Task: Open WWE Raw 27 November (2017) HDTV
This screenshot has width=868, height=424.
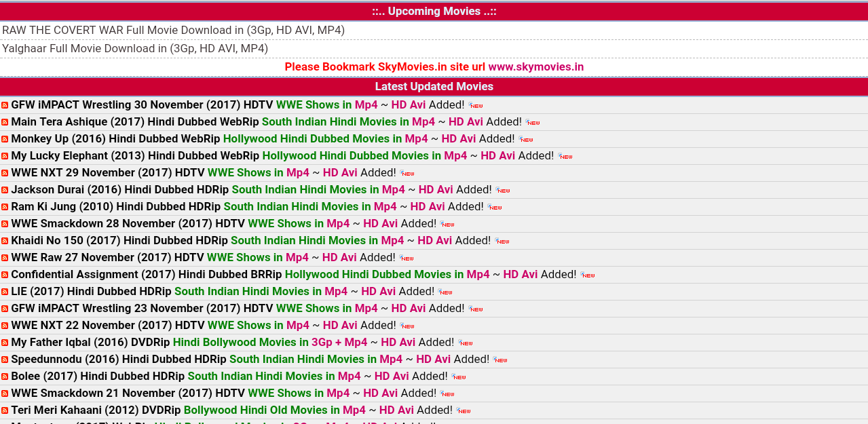Action: coord(108,258)
